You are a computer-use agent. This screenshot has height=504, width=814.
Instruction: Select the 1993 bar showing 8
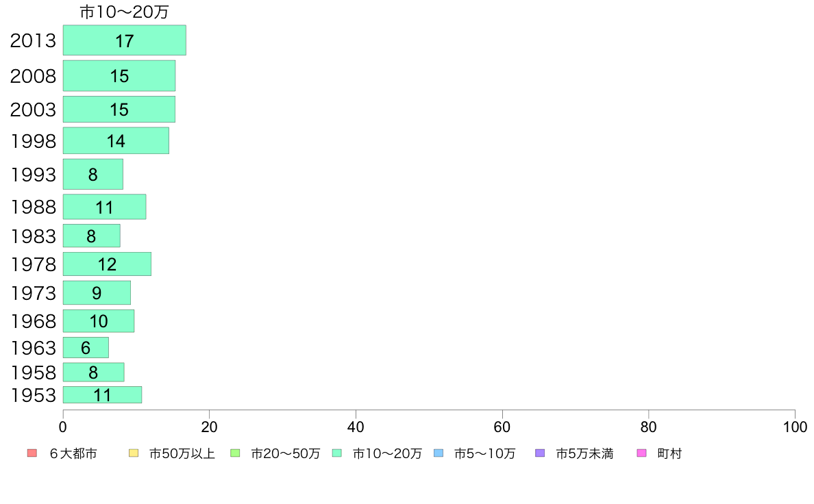93,175
